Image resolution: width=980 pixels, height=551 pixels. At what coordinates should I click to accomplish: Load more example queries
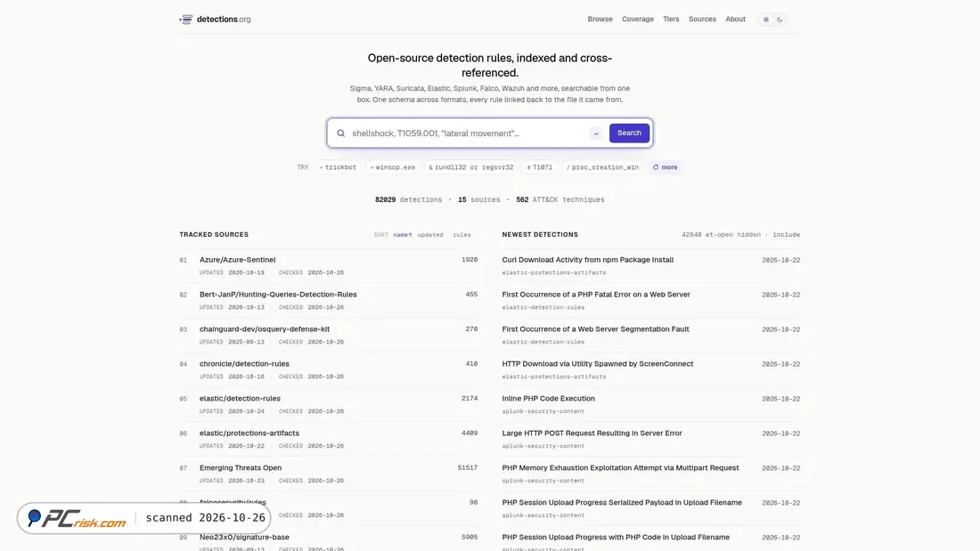pos(665,167)
